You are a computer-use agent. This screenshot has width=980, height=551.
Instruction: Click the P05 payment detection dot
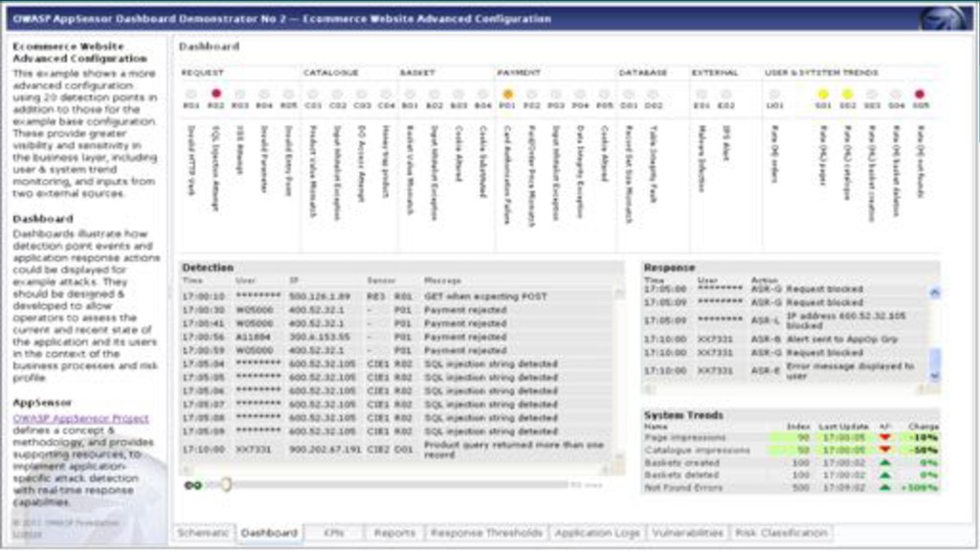(x=605, y=94)
